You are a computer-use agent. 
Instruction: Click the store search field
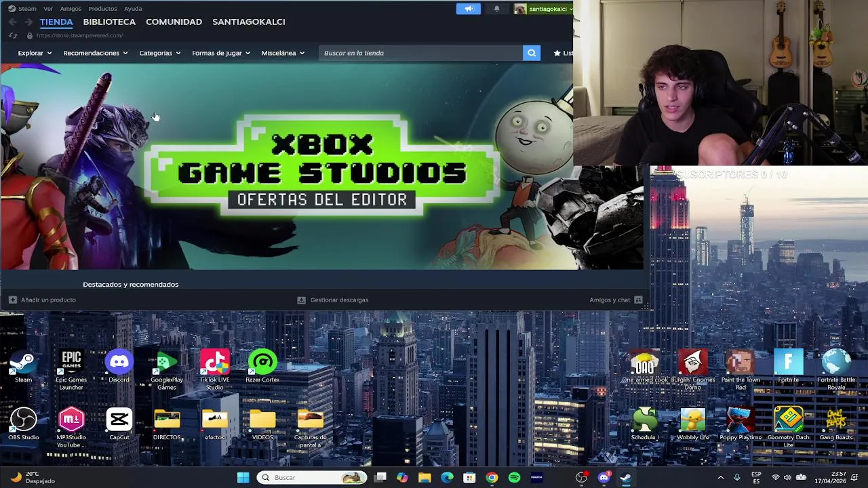click(x=420, y=53)
